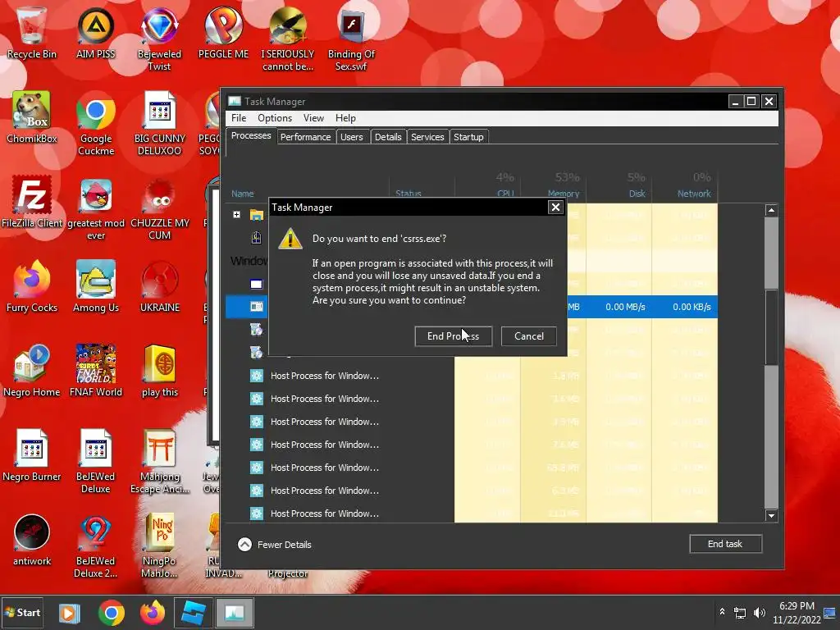Image resolution: width=840 pixels, height=630 pixels.
Task: Click the End task button
Action: [x=725, y=544]
